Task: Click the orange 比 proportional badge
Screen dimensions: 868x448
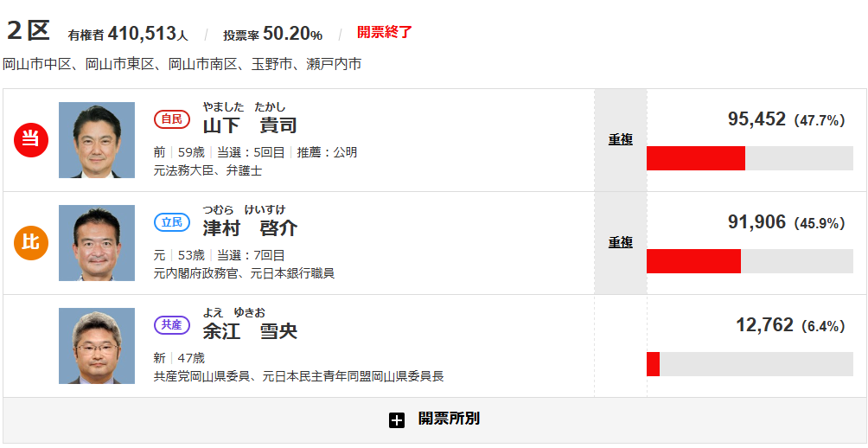Action: [x=30, y=242]
